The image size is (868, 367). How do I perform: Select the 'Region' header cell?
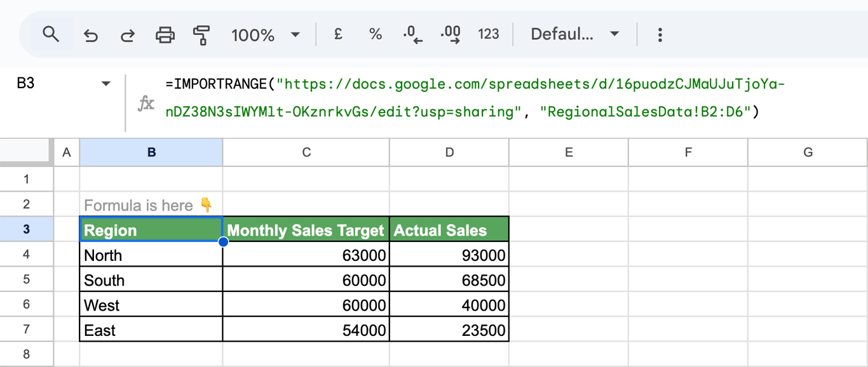coord(151,229)
